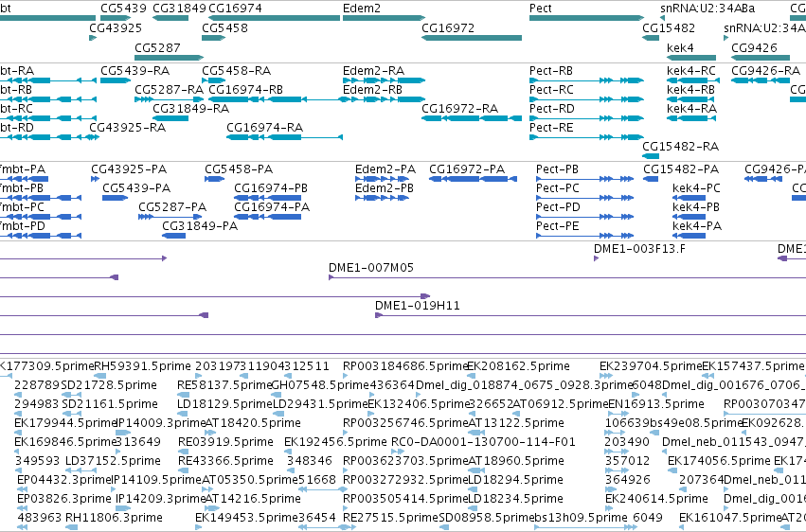The width and height of the screenshot is (806, 532).
Task: Open the CG16972 gene feature
Action: click(x=472, y=38)
